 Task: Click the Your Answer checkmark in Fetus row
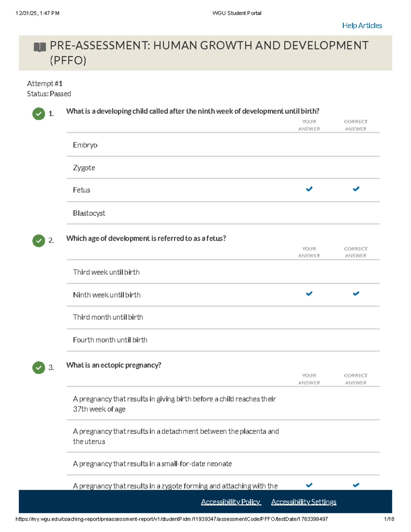[309, 189]
